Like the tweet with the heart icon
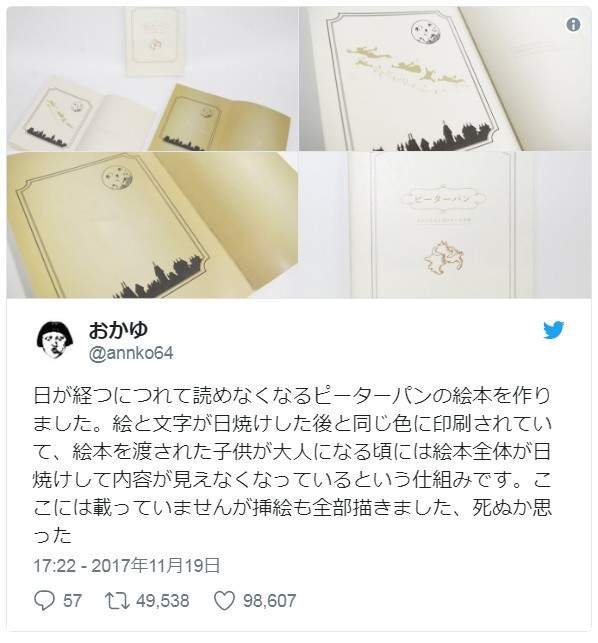Image resolution: width=598 pixels, height=643 pixels. (x=224, y=601)
